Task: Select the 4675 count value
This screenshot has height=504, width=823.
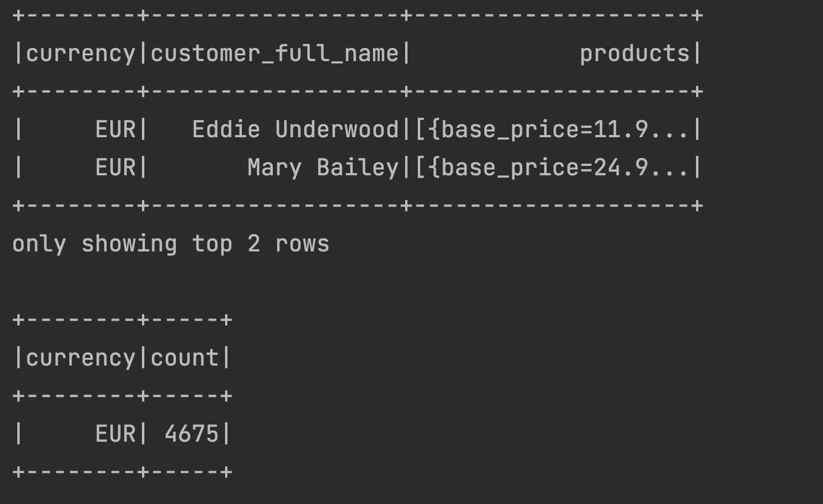Action: (192, 434)
